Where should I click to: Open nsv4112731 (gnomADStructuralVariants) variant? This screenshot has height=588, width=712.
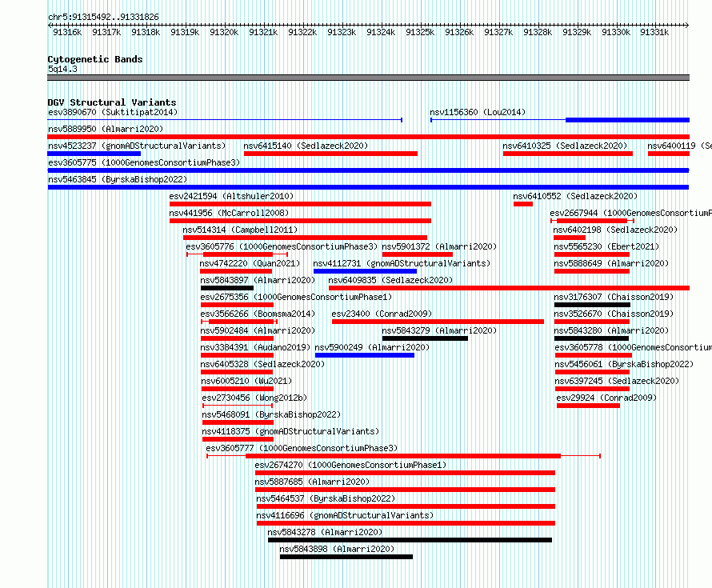pyautogui.click(x=402, y=263)
